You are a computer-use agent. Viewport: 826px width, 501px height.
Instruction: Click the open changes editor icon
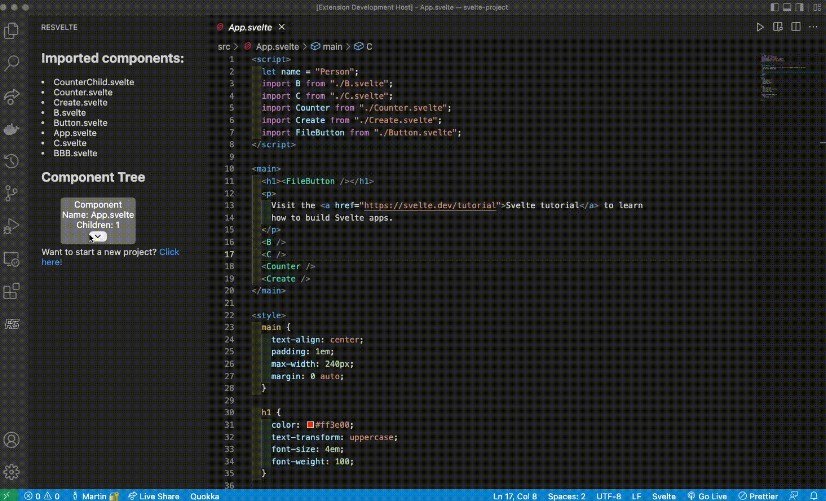(x=778, y=27)
